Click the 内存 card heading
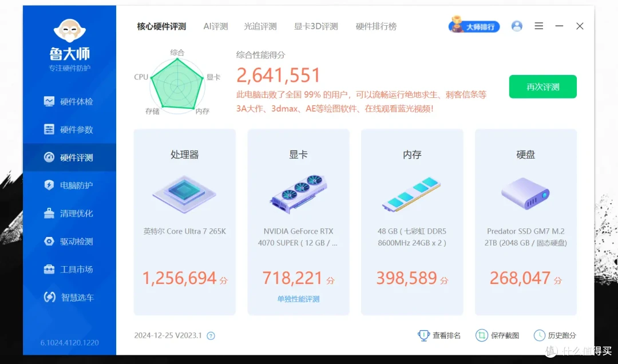 pos(412,155)
